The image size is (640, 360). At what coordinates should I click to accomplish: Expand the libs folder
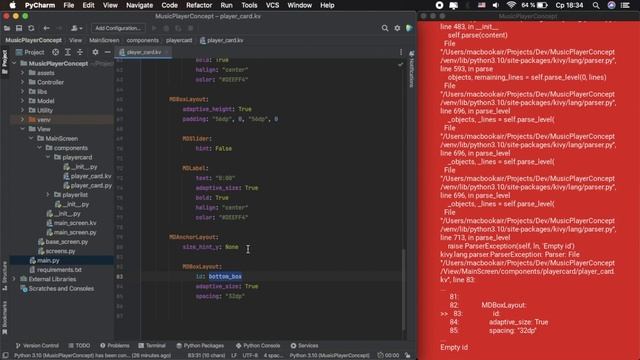[22, 92]
